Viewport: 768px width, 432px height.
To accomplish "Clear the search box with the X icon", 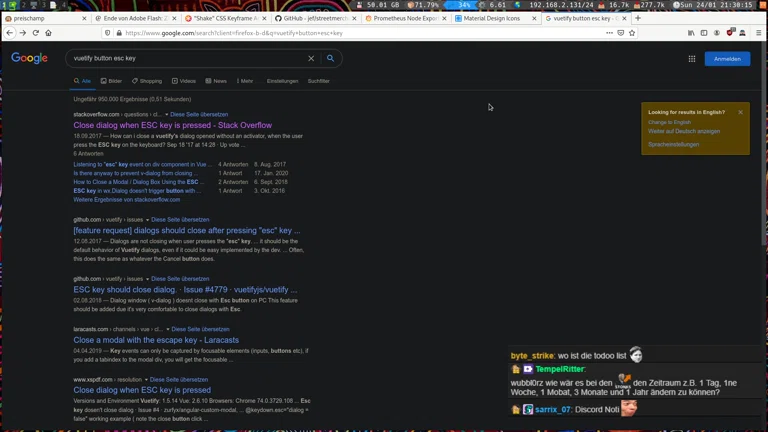I will [311, 59].
